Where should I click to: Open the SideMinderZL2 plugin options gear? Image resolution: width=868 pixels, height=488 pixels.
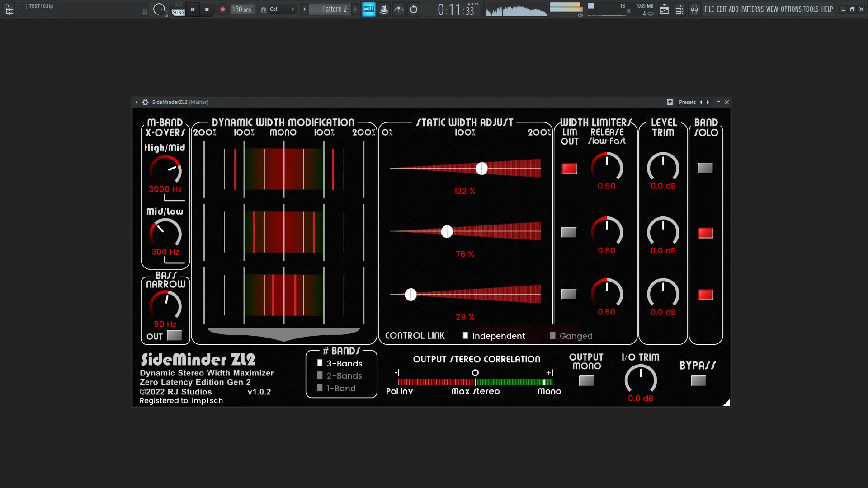(x=145, y=102)
